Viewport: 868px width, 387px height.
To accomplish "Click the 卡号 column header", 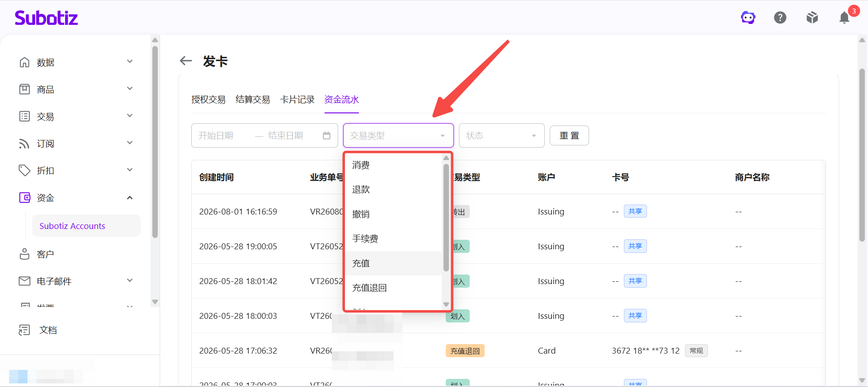I will [620, 177].
